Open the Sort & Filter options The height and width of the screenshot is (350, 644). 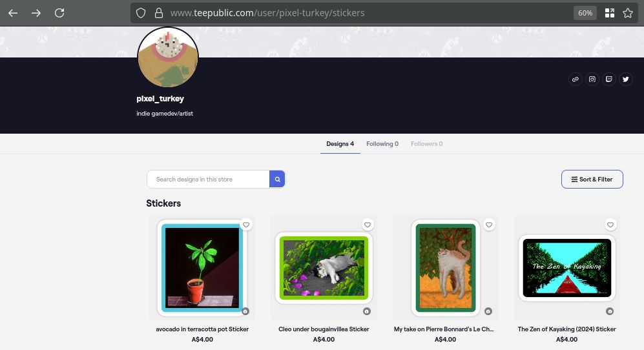[x=592, y=179]
